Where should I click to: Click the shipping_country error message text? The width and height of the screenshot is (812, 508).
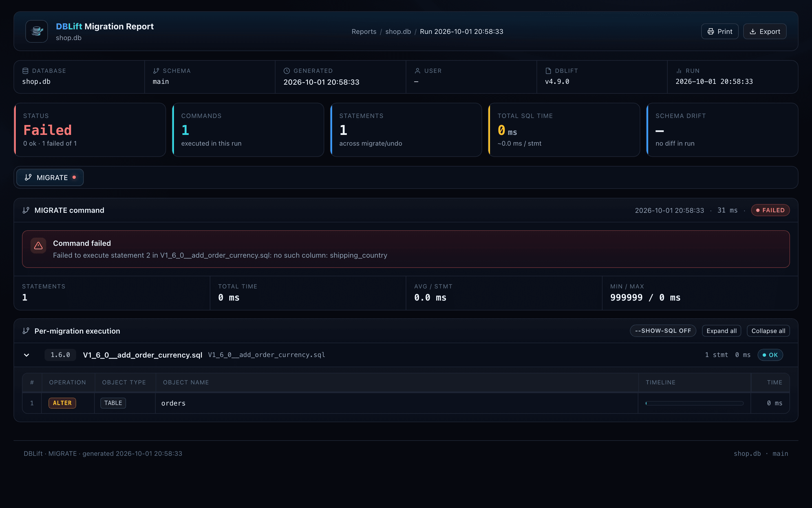pyautogui.click(x=220, y=255)
